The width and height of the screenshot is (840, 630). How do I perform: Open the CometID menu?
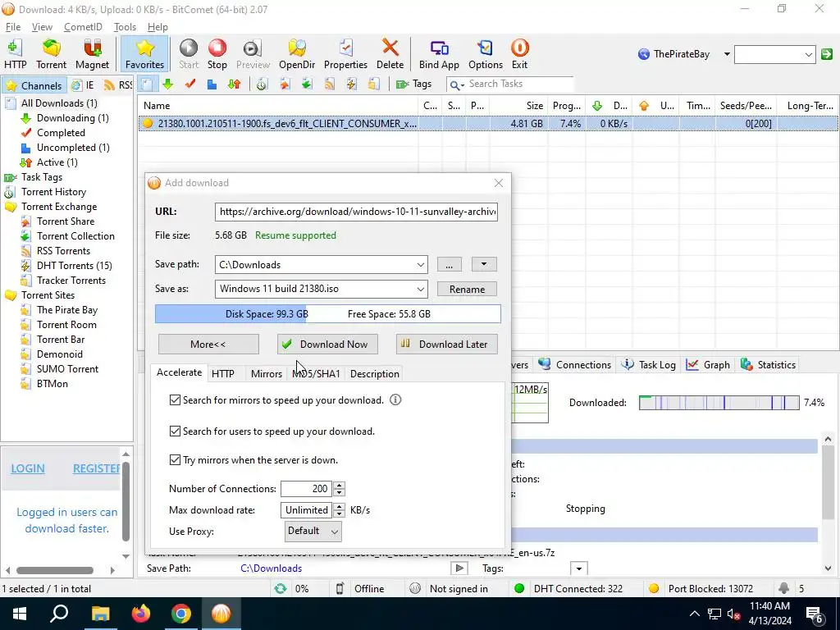(83, 27)
